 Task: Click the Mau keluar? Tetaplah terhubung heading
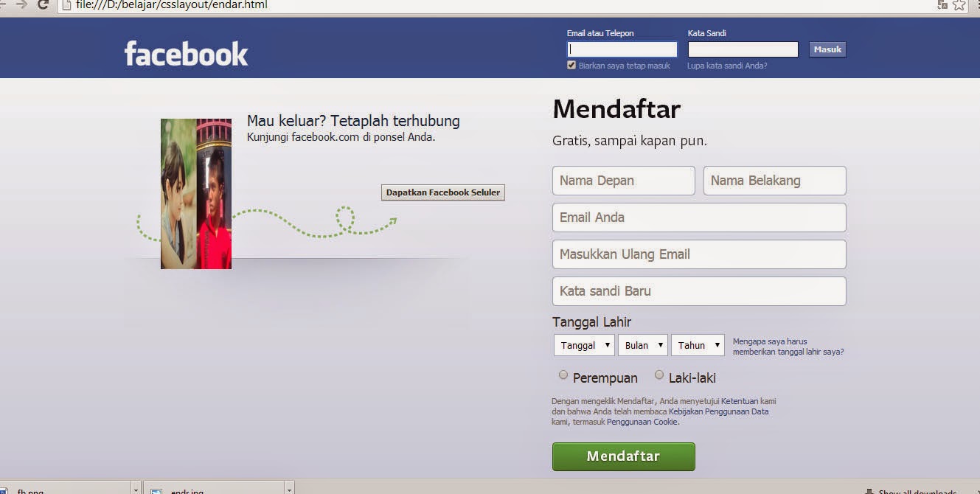353,121
